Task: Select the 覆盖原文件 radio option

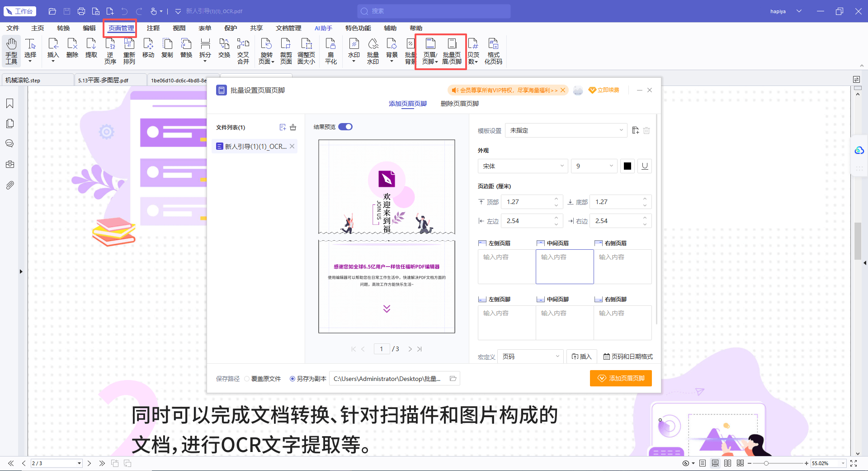Action: click(x=247, y=379)
